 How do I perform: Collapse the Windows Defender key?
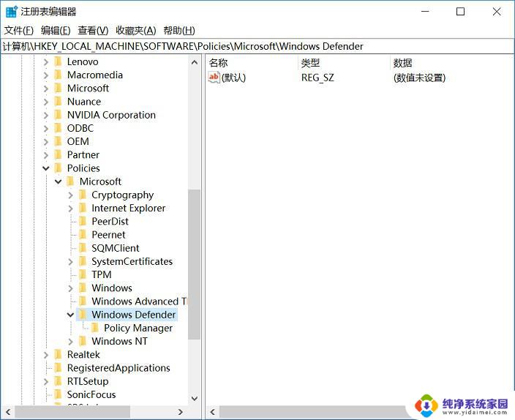(x=70, y=315)
